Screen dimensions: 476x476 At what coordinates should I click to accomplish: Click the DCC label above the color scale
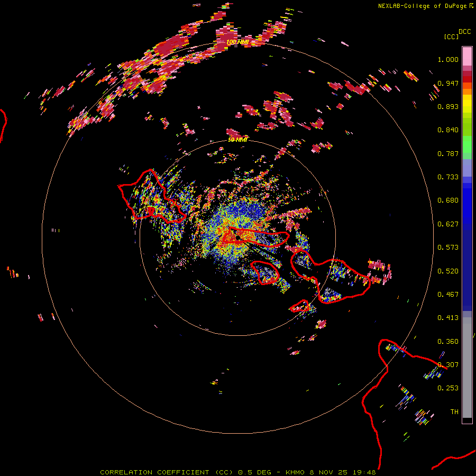[464, 32]
